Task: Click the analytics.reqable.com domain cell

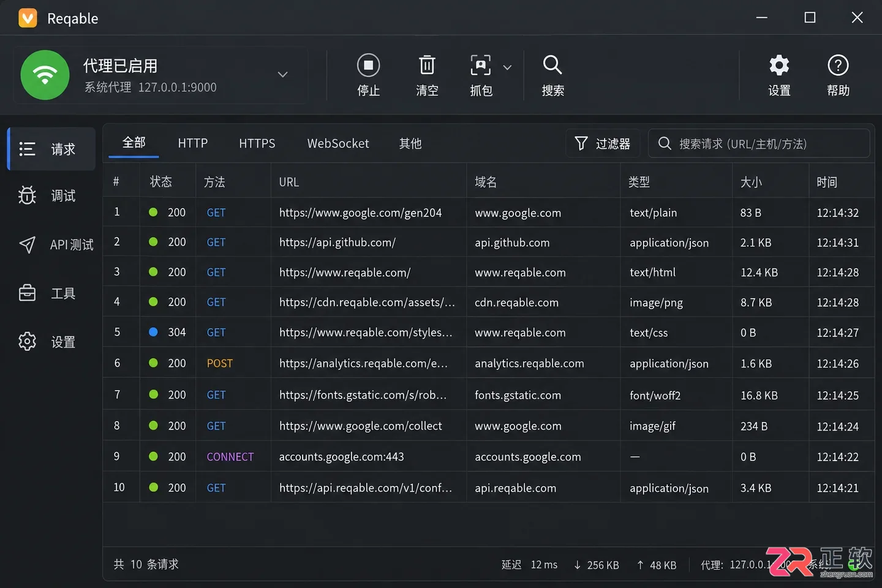Action: pyautogui.click(x=529, y=363)
